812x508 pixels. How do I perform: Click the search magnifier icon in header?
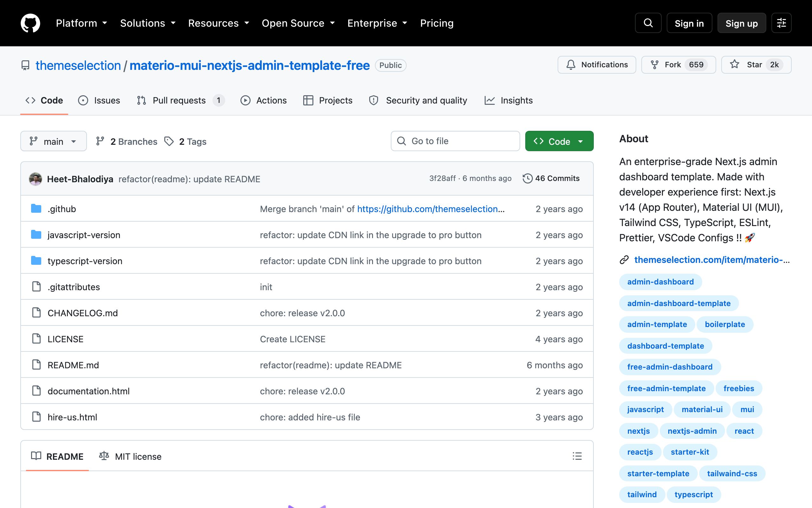click(648, 23)
